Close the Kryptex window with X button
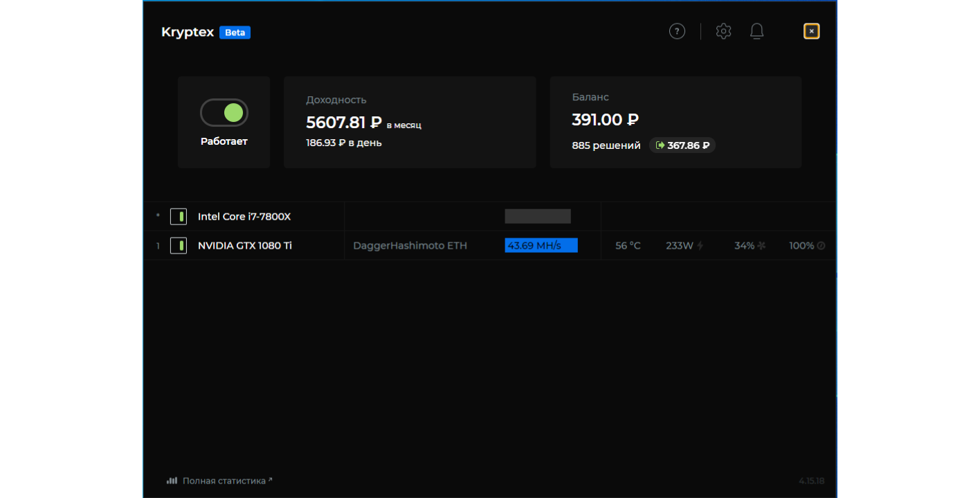The image size is (980, 498). tap(812, 31)
